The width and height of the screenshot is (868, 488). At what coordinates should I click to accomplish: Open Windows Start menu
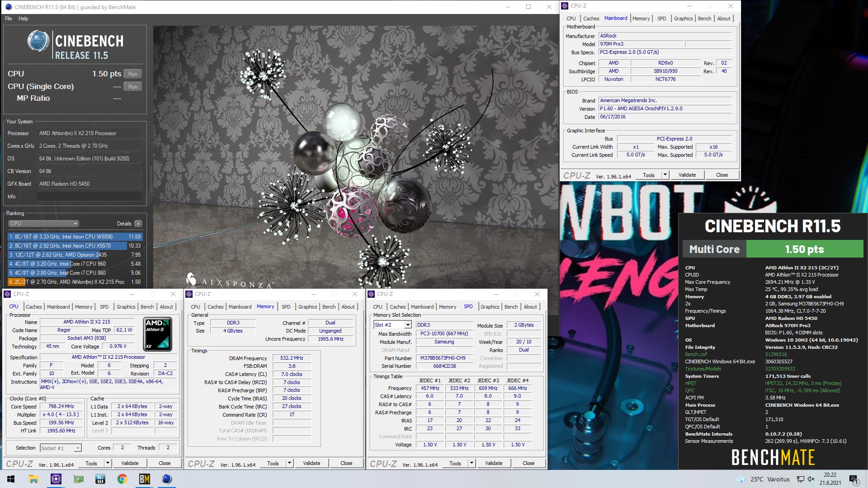coord(11,479)
